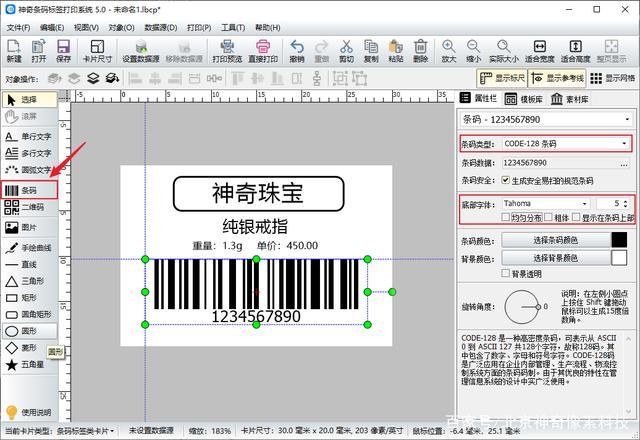Open the 编辑(E) menu

click(52, 28)
